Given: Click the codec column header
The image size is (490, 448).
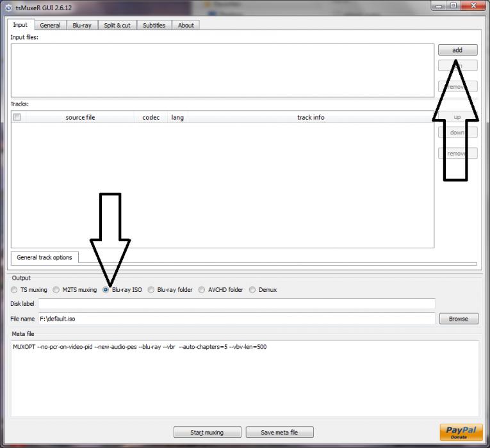Looking at the screenshot, I should tap(151, 117).
